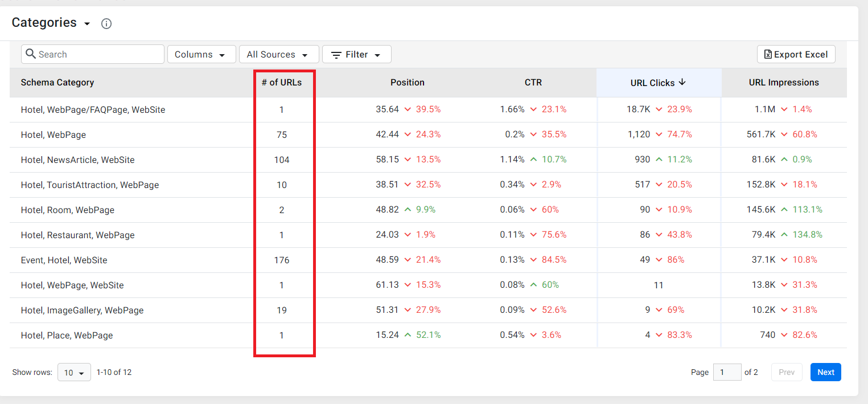Sort by # of URLs column header
Screen dimensions: 868x404
282,83
